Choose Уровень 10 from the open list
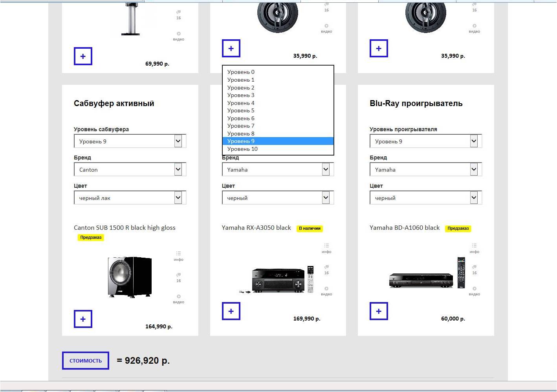557x392 pixels. click(x=278, y=149)
